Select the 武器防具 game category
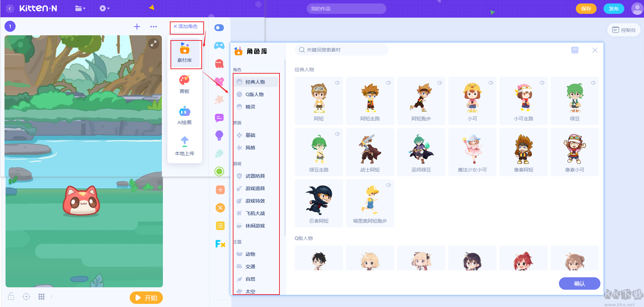 click(x=256, y=176)
